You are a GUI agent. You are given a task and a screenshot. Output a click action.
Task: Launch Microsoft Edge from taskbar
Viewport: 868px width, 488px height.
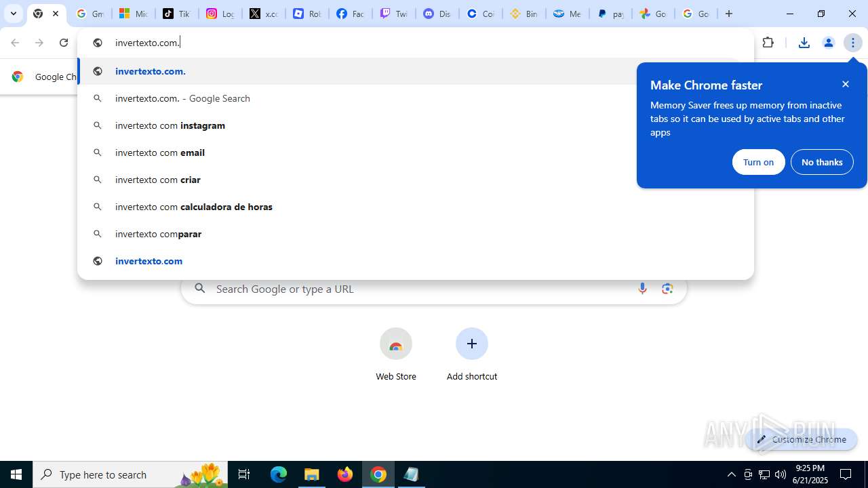click(279, 474)
